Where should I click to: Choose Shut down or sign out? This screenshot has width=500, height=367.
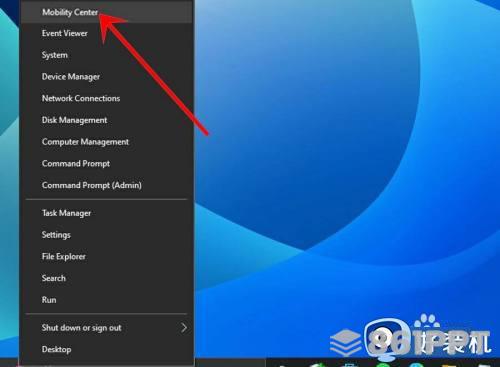coord(107,328)
